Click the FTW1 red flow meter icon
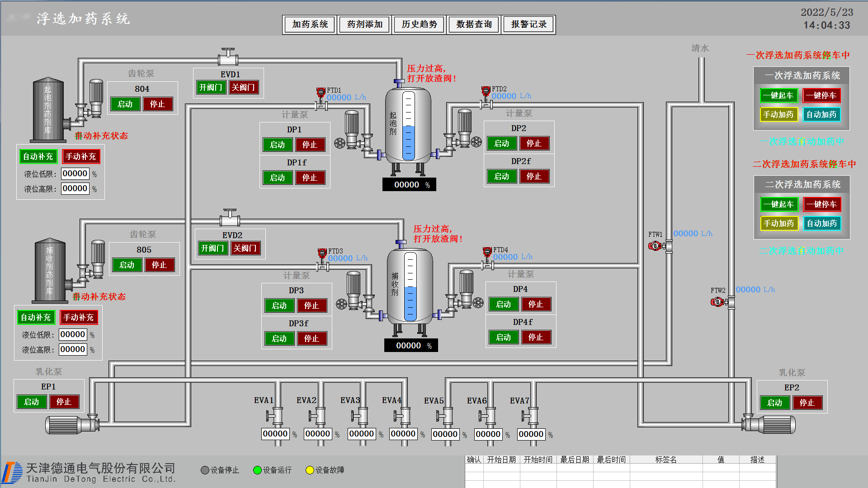The image size is (868, 488). point(655,246)
